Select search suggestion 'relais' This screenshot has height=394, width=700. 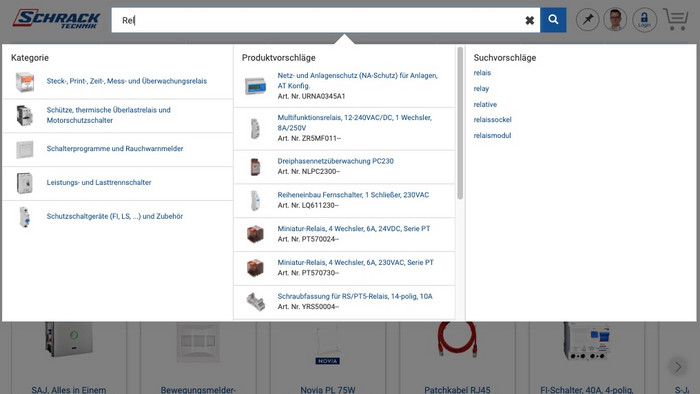[x=482, y=73]
